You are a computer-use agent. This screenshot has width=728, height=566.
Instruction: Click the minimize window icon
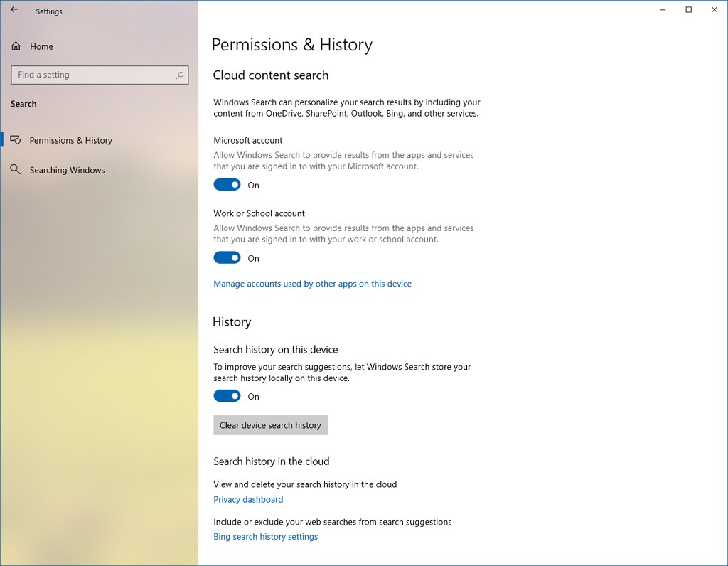click(662, 10)
